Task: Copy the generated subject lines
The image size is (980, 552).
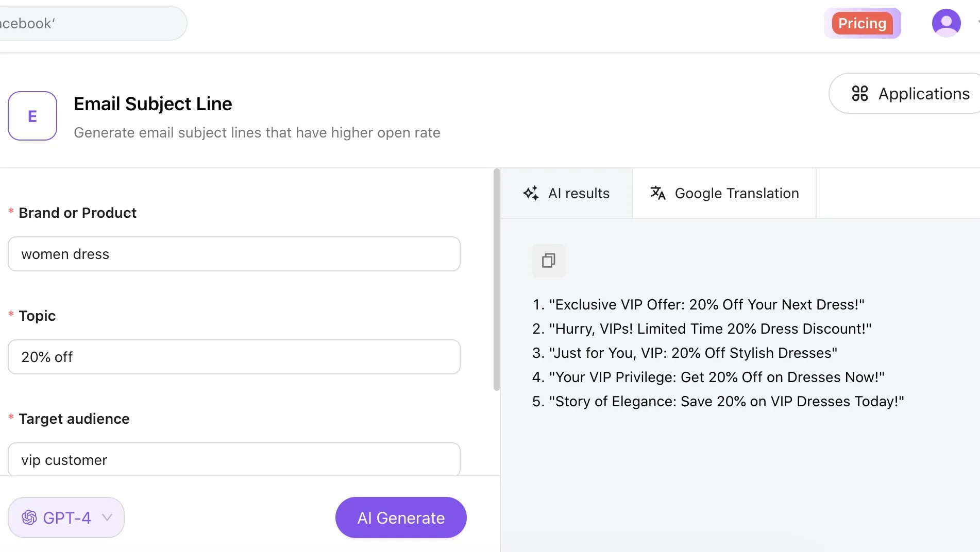Action: (548, 261)
